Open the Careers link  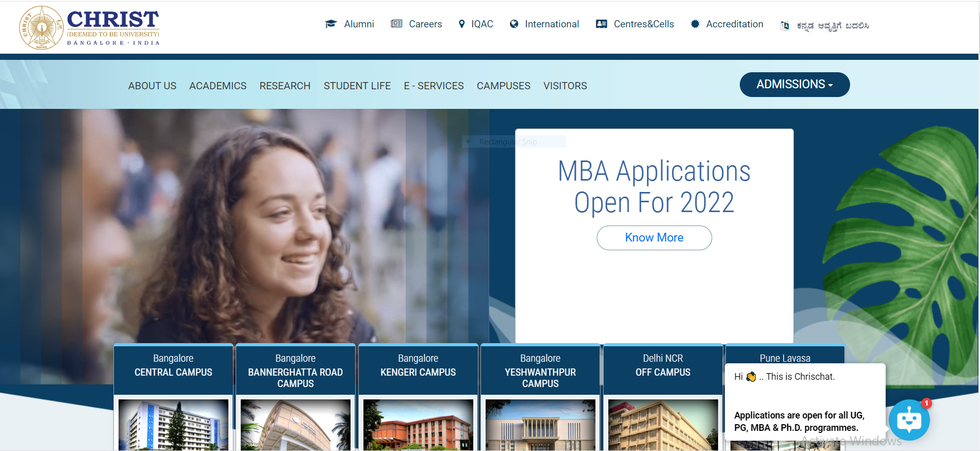point(425,24)
